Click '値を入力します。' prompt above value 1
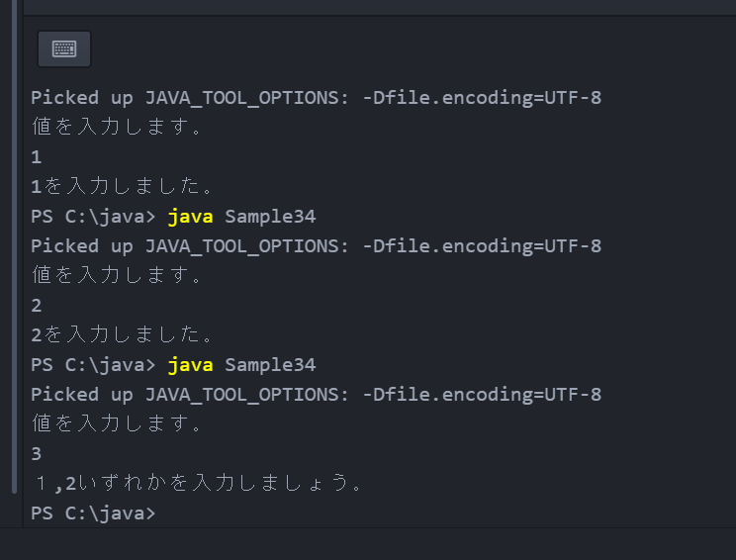736x560 pixels. (x=117, y=127)
